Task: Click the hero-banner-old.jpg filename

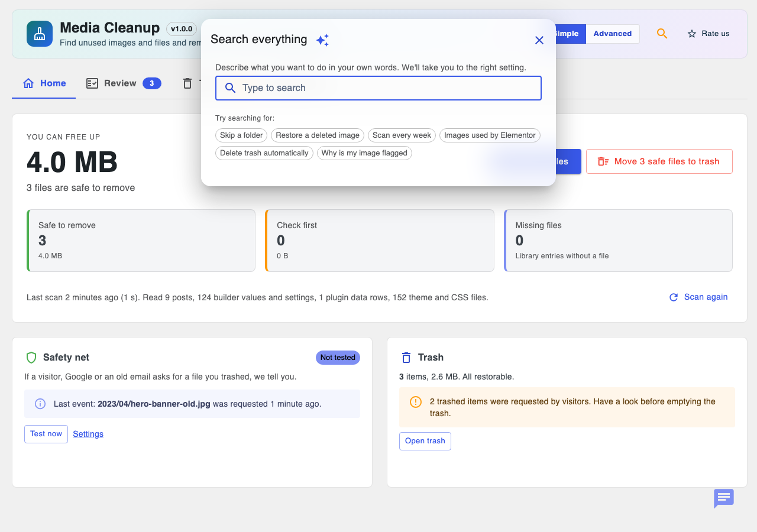Action: click(x=154, y=404)
